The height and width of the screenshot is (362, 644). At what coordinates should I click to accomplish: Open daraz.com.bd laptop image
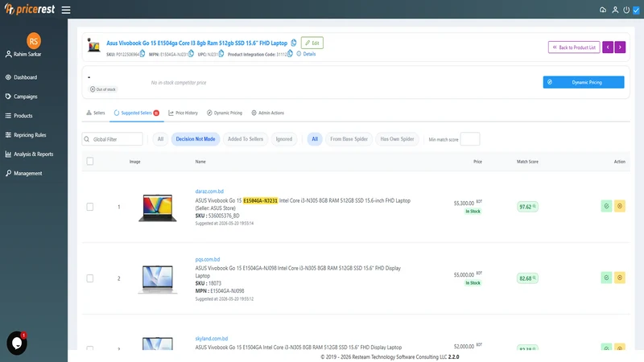tap(158, 208)
